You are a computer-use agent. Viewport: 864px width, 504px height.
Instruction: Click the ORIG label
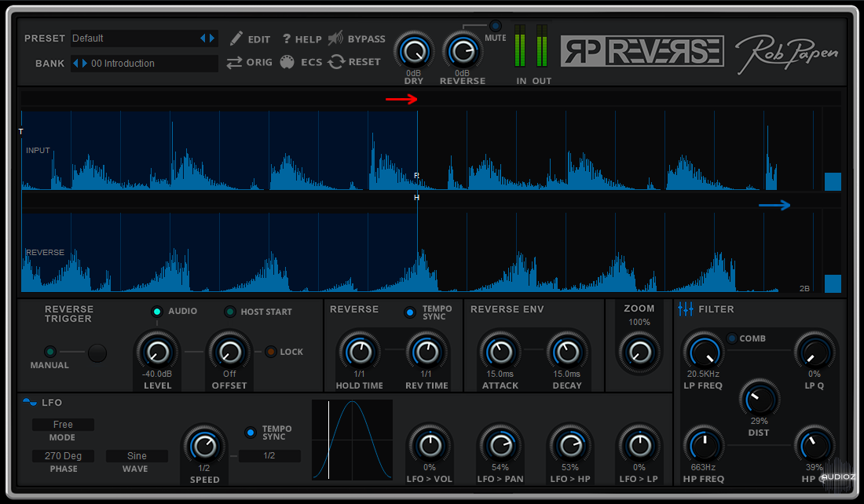259,62
